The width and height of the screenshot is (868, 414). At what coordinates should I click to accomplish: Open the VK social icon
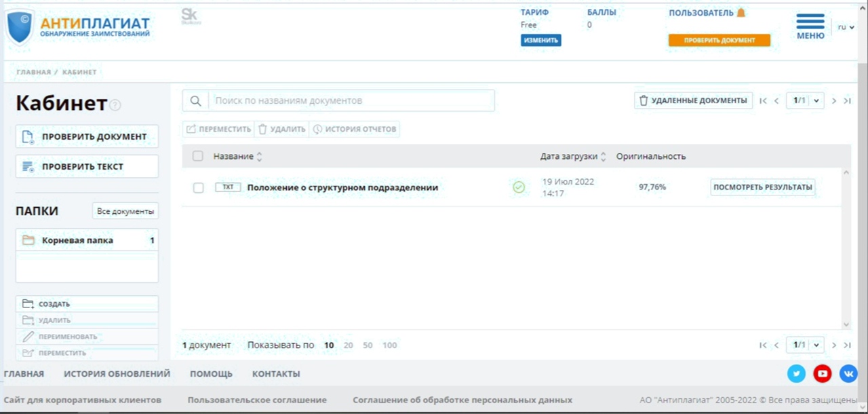[848, 373]
